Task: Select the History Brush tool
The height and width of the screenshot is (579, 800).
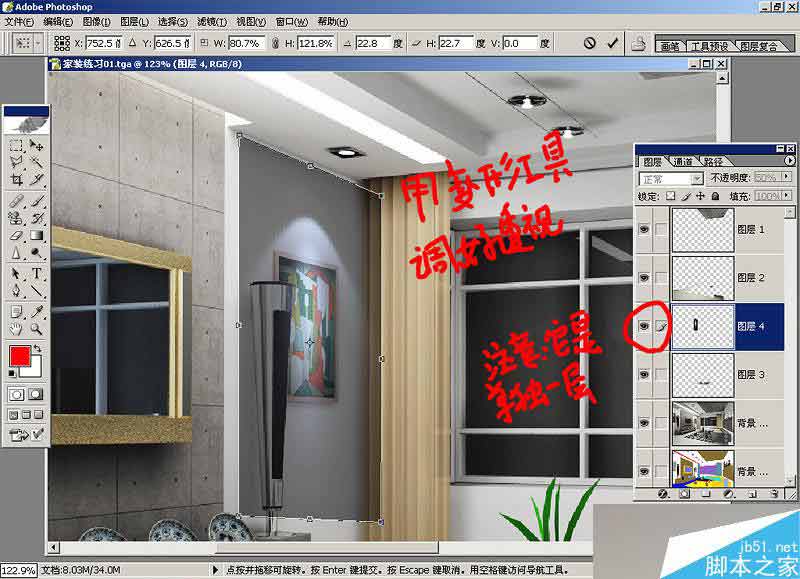Action: (x=36, y=218)
